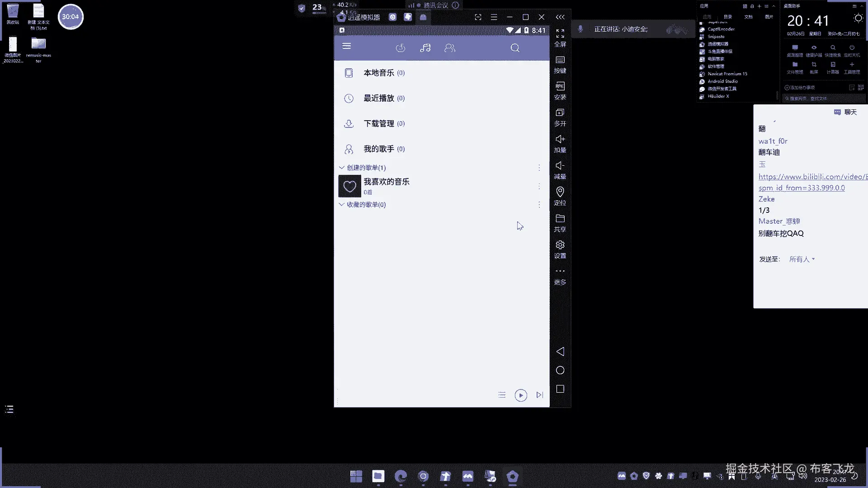Open 下载管理 download manager
The height and width of the screenshot is (488, 868).
379,123
